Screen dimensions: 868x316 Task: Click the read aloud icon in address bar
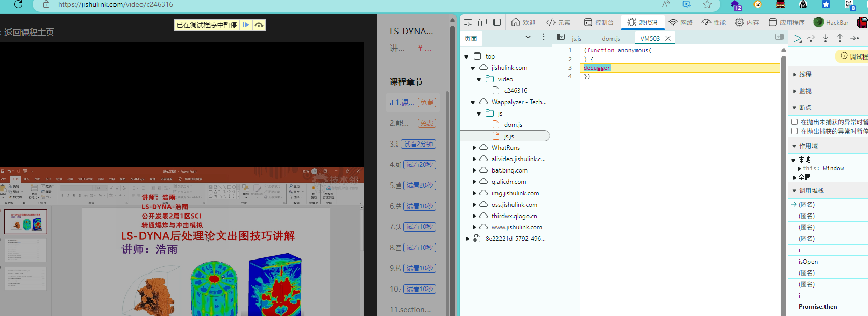point(666,4)
